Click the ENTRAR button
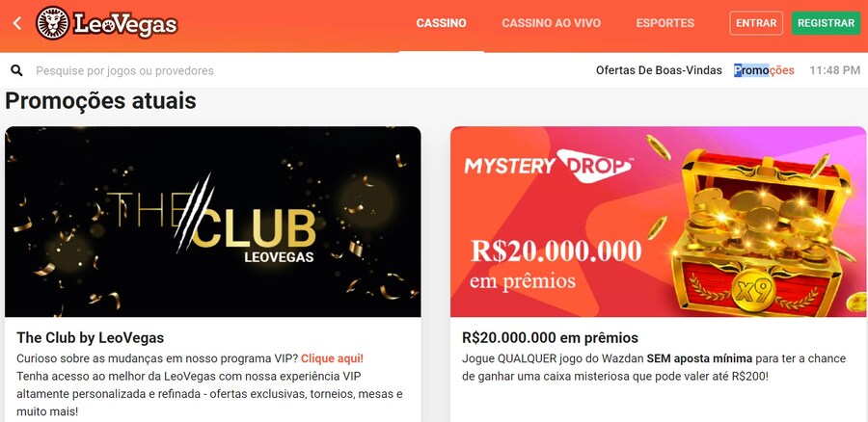868x422 pixels. [x=756, y=23]
